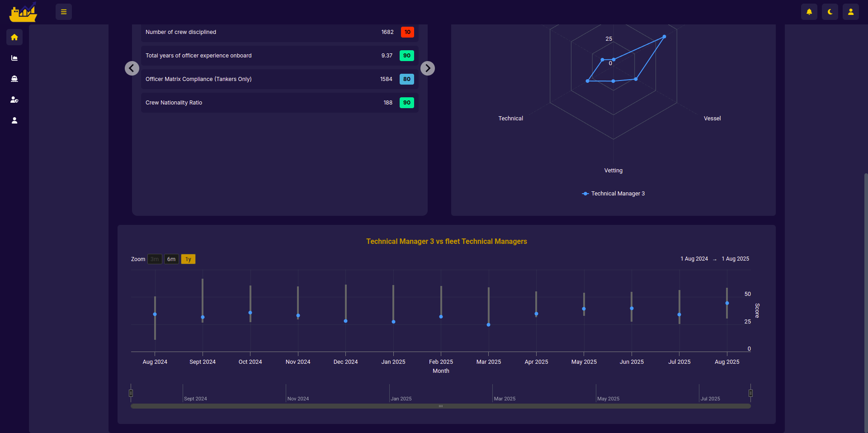Open the user shield sidebar icon
This screenshot has height=433, width=868.
point(14,100)
